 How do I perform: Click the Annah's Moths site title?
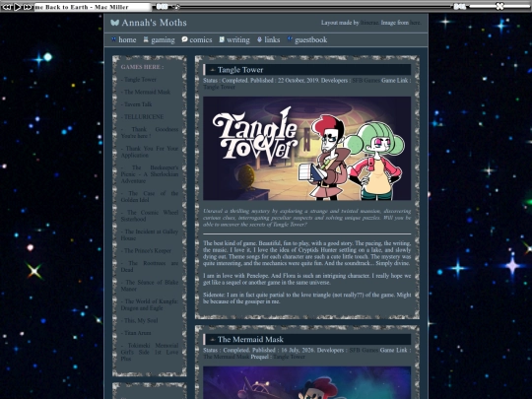[154, 23]
